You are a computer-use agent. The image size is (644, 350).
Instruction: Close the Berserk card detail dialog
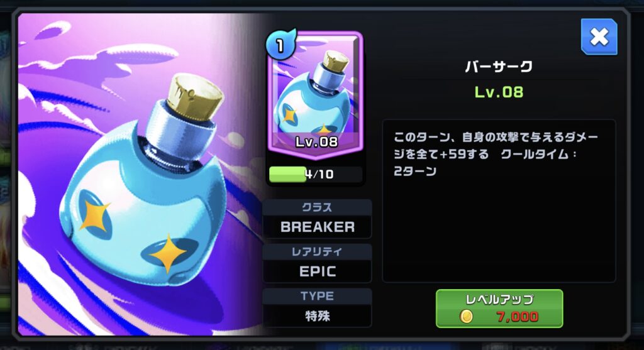coord(599,37)
